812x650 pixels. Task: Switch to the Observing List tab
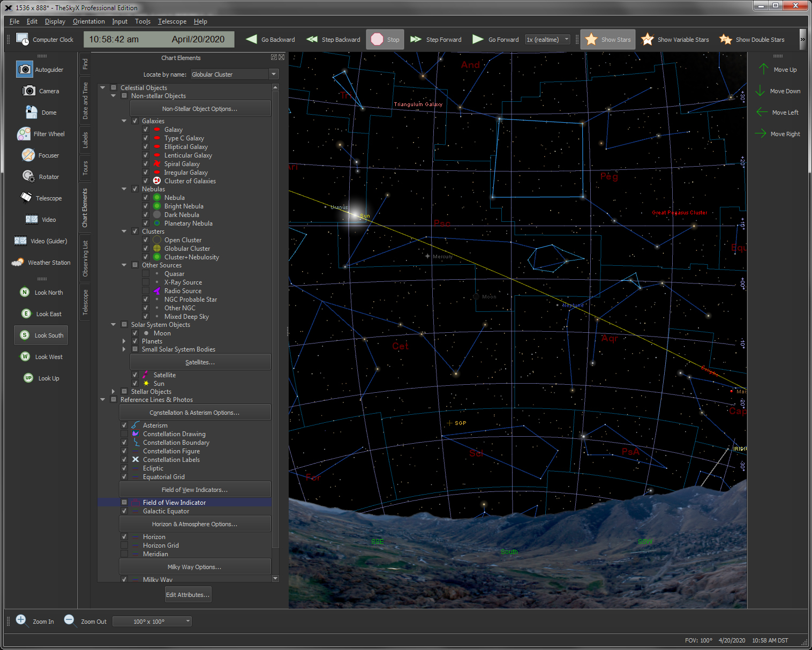coord(85,258)
